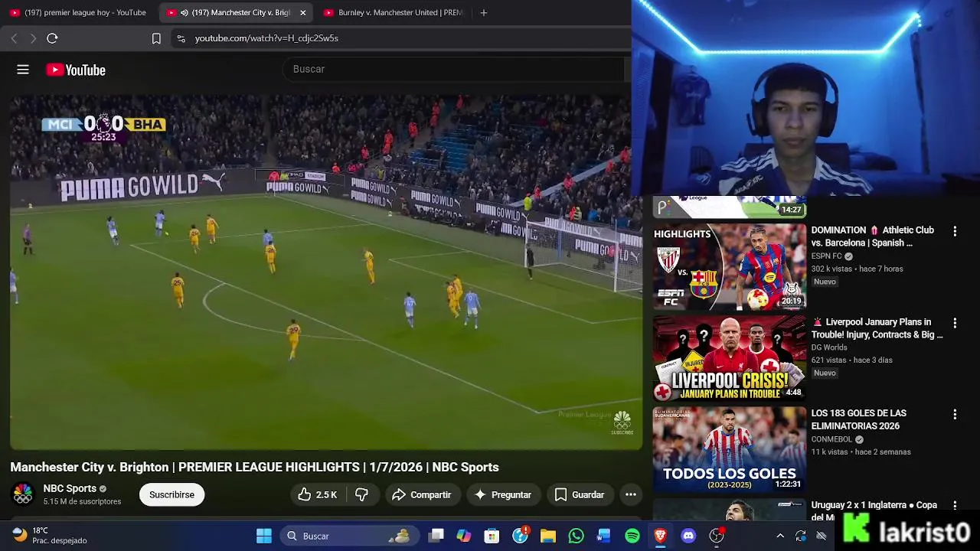Click the address bar URL
The width and height of the screenshot is (980, 551).
coord(266,38)
